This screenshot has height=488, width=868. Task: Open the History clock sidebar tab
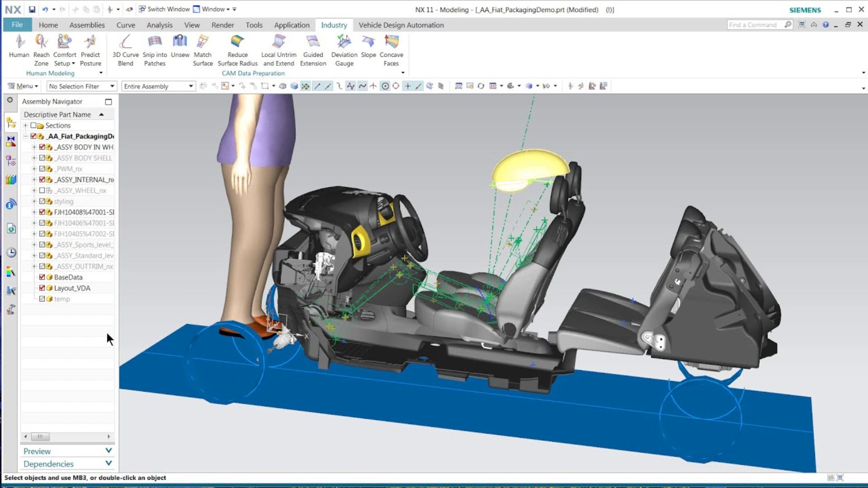click(11, 253)
